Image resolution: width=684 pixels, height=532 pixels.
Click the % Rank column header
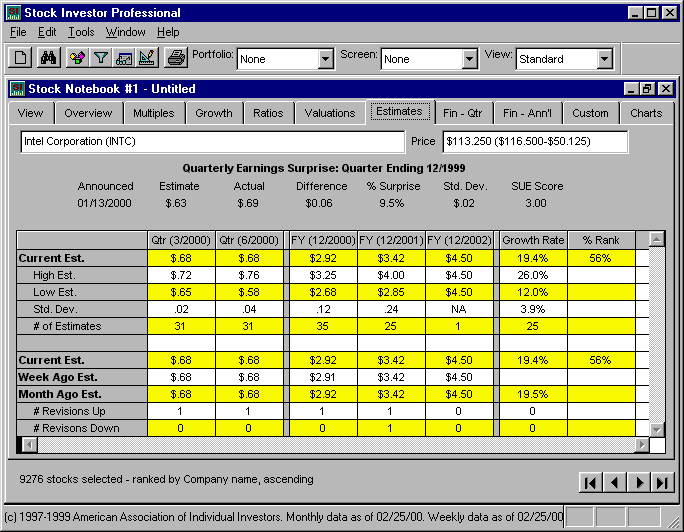coord(601,240)
